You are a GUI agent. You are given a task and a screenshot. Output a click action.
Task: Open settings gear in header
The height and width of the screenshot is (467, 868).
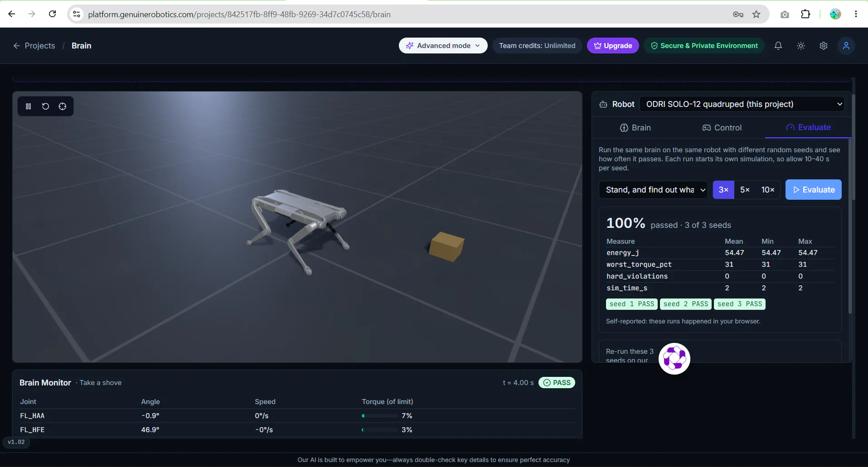point(824,46)
